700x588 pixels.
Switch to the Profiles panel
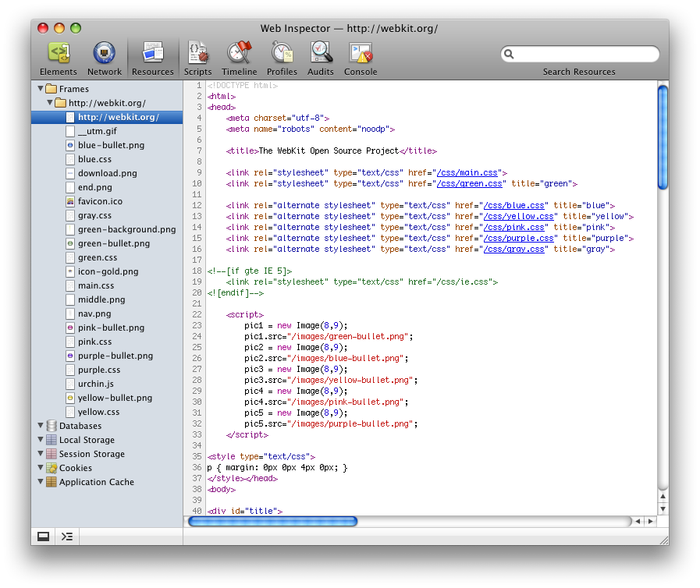[282, 58]
